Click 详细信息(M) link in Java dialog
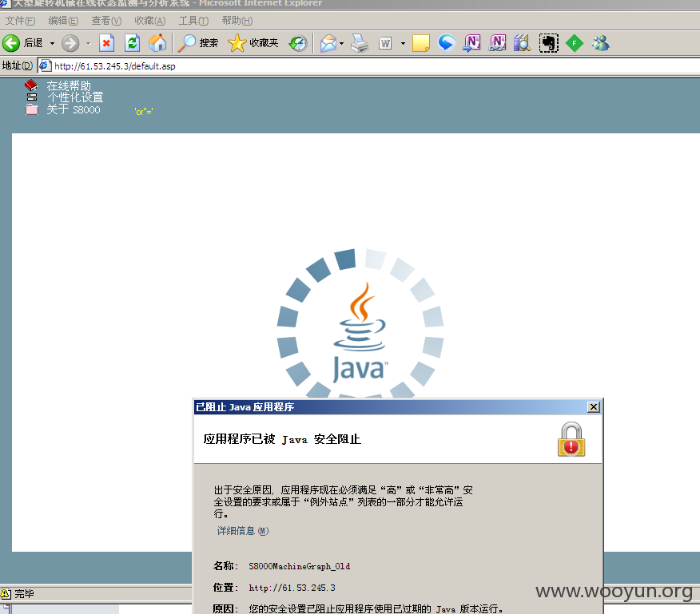 click(243, 530)
